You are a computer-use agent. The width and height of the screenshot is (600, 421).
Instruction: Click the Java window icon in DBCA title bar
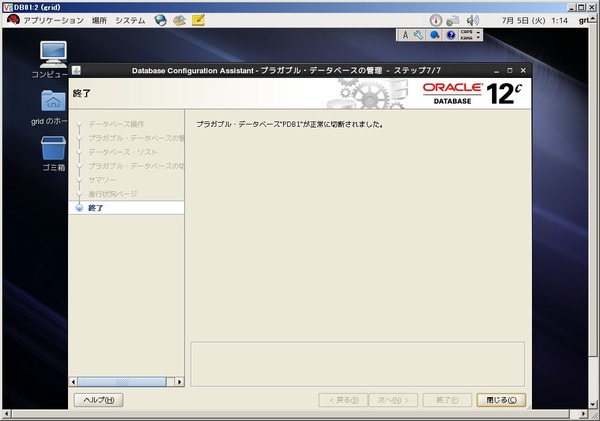tap(76, 70)
